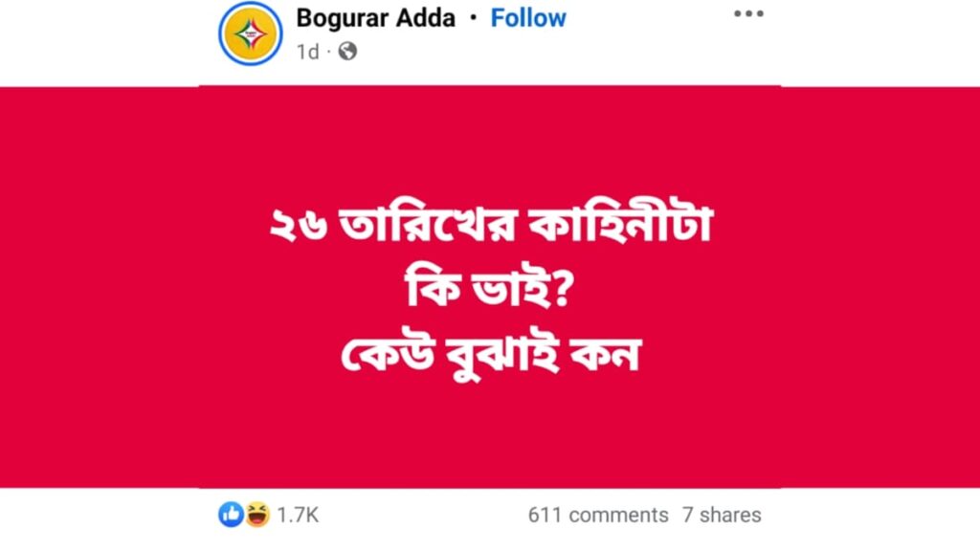Click the globe public audience icon

347,52
